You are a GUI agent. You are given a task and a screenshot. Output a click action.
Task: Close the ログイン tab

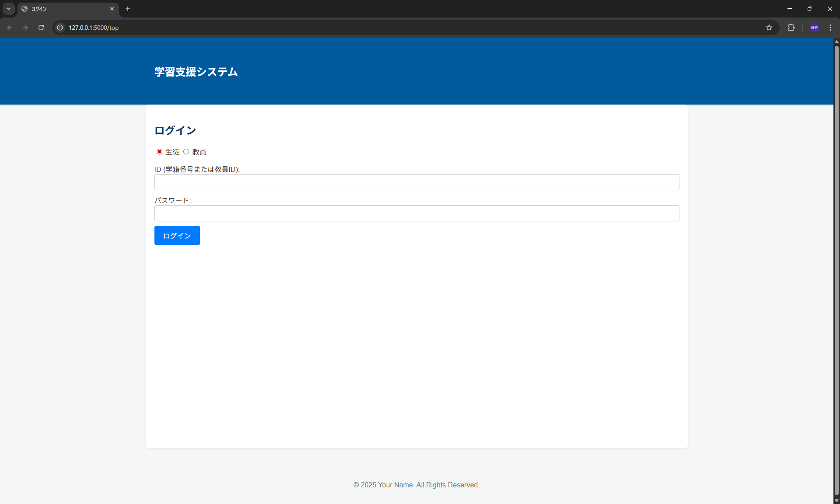pyautogui.click(x=112, y=9)
